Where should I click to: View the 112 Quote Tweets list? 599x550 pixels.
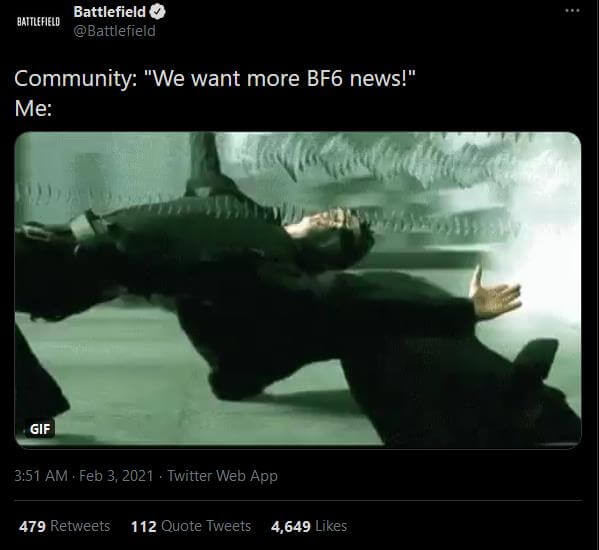pyautogui.click(x=191, y=526)
